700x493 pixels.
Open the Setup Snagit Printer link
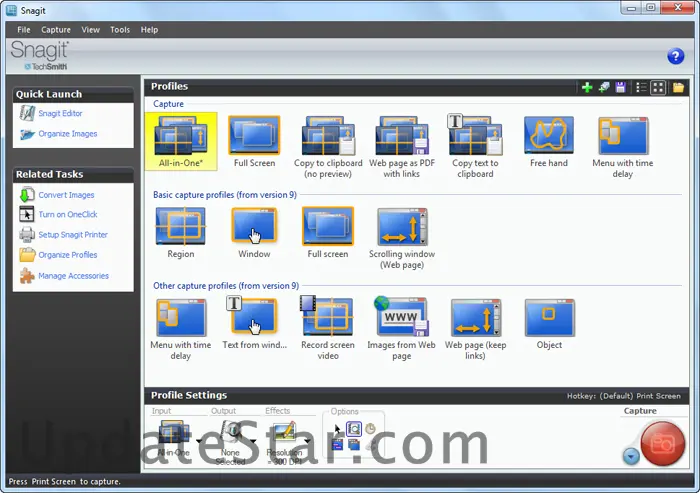pyautogui.click(x=73, y=234)
